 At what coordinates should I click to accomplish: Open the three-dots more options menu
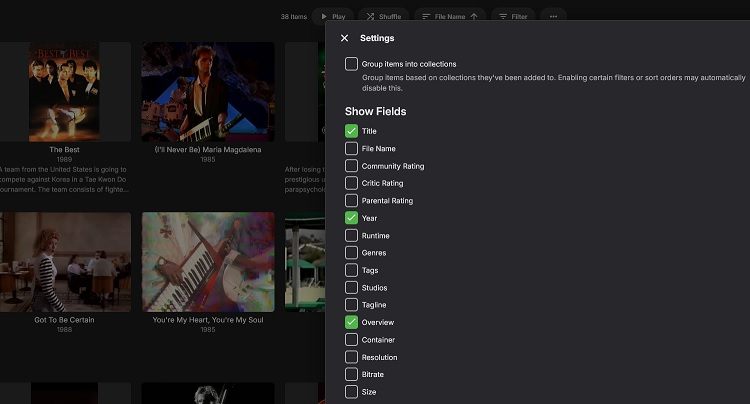[553, 16]
